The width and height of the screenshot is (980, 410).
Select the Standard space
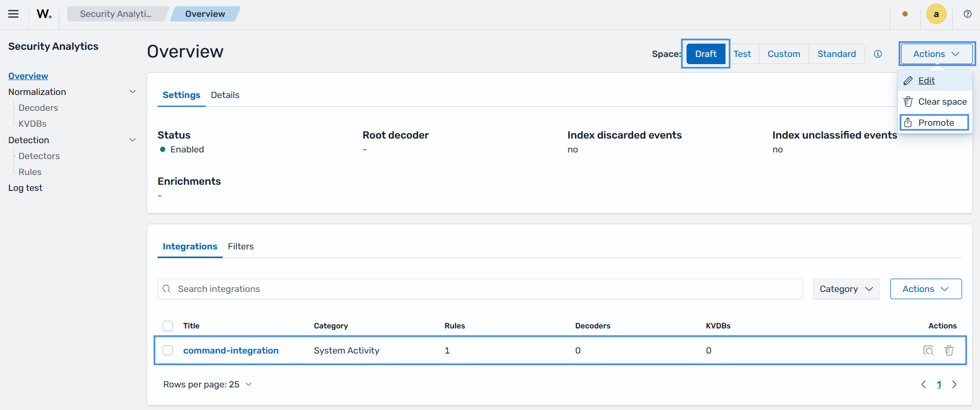point(836,54)
